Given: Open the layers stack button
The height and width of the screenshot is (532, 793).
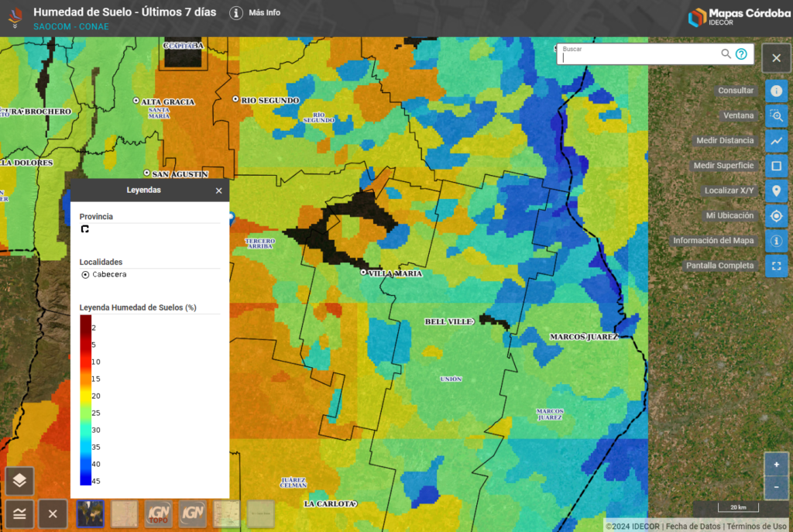Looking at the screenshot, I should (x=19, y=481).
